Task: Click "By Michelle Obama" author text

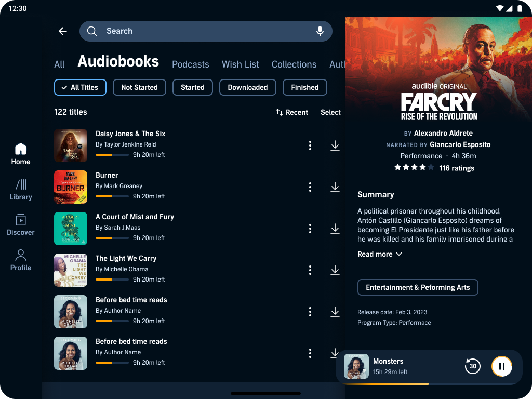Action: point(122,269)
